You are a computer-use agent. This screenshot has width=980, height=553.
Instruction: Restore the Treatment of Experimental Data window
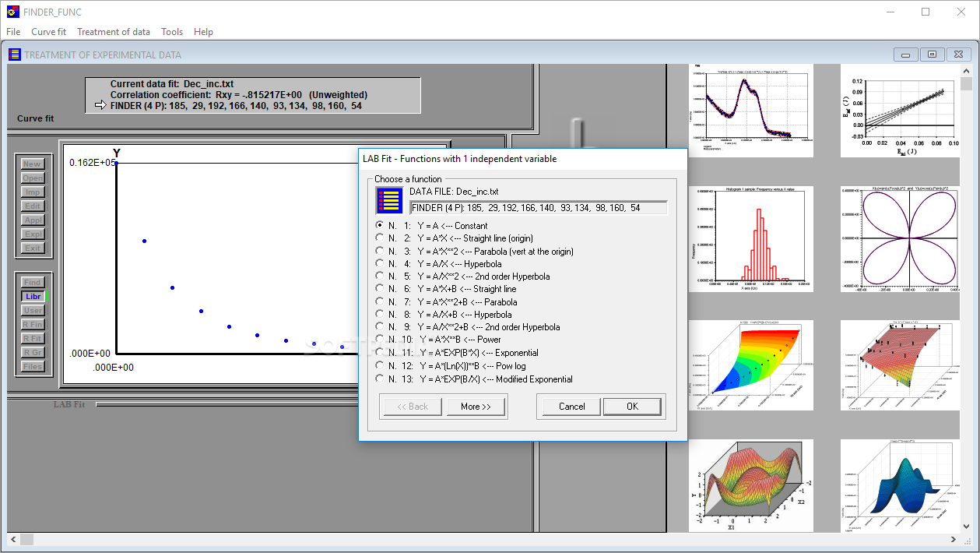coord(932,55)
